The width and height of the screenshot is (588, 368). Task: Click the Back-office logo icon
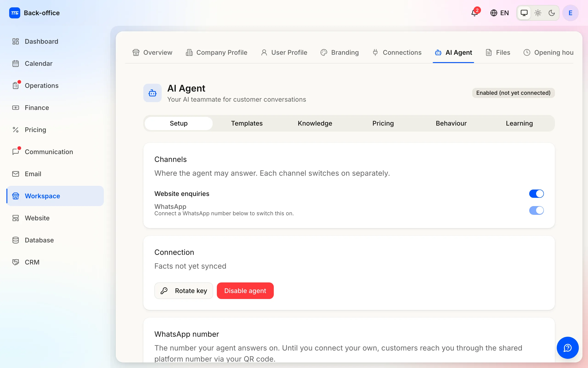(14, 13)
